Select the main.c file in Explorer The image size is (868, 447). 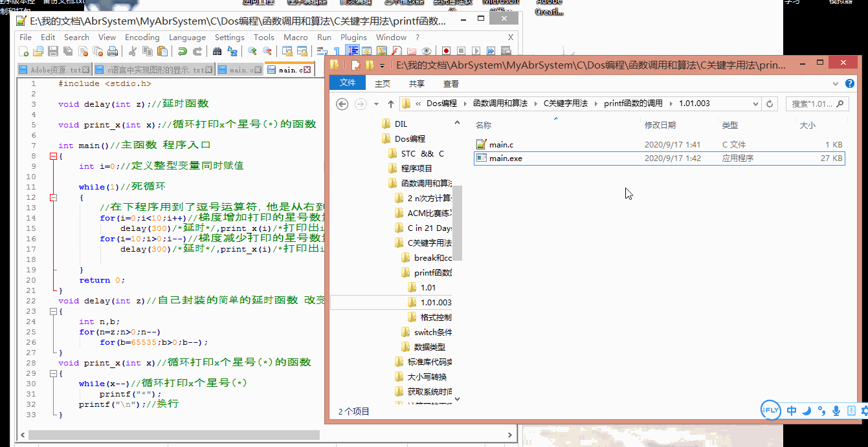coord(660,145)
